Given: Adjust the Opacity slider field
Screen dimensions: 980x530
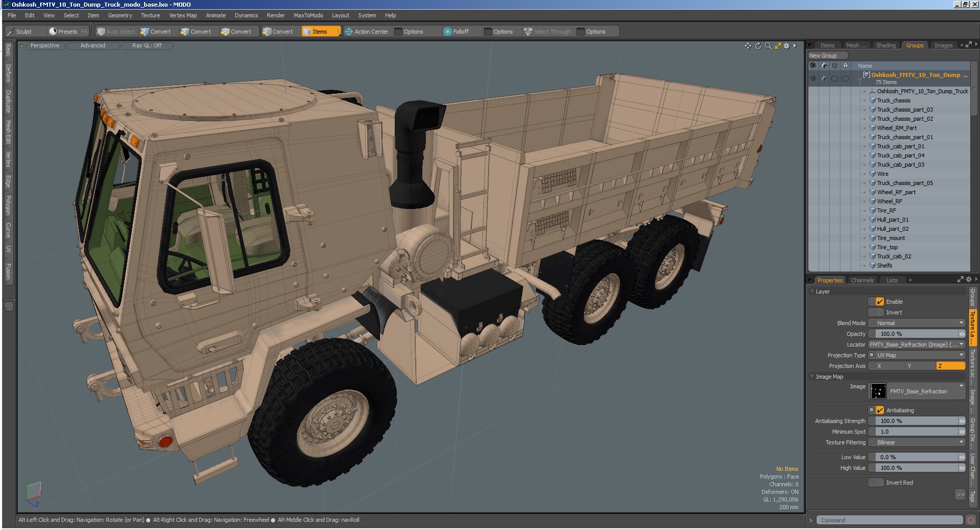Looking at the screenshot, I should tap(920, 334).
